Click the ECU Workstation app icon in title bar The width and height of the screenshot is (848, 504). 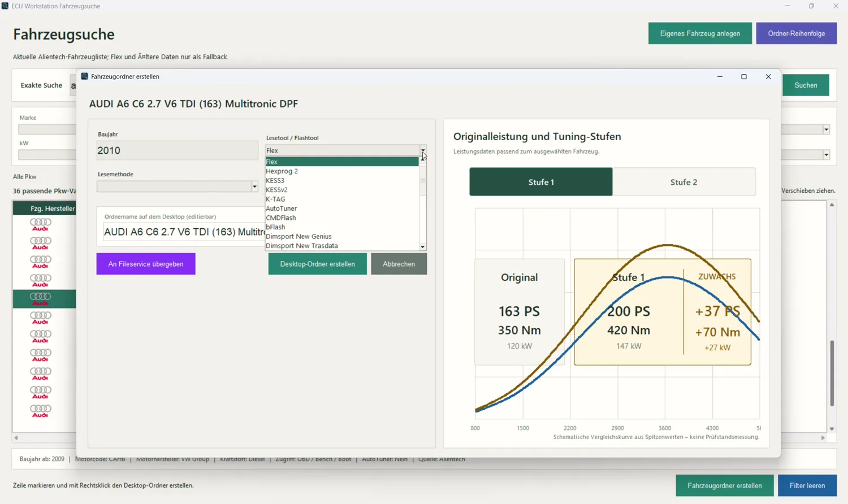click(x=5, y=6)
